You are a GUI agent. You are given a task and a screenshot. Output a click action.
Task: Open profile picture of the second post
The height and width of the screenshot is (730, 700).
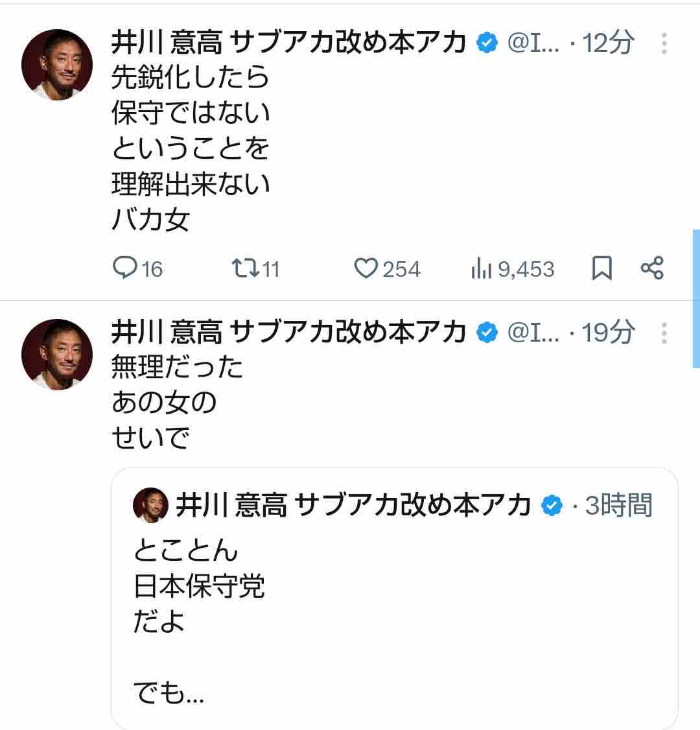pos(57,354)
